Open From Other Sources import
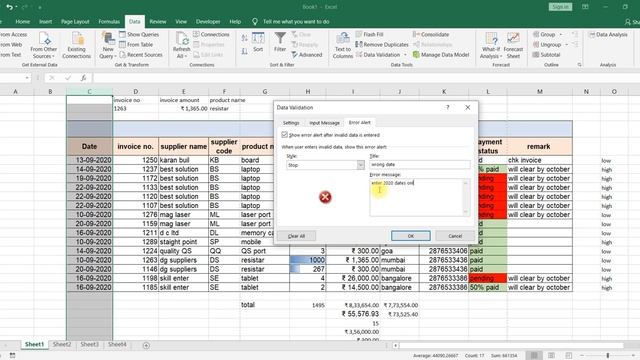Viewport: 640px width, 360px height. [44, 45]
